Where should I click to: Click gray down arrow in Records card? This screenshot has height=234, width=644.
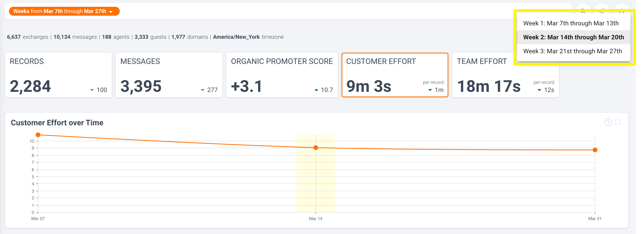coord(92,90)
